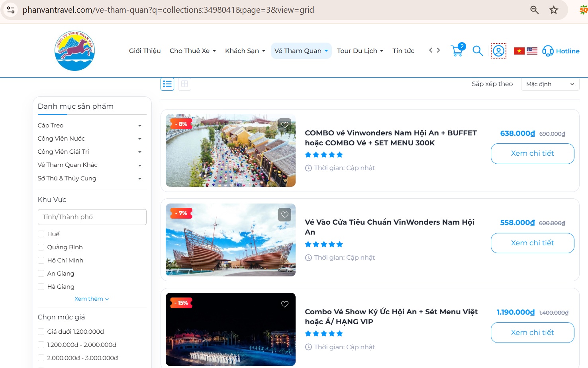The height and width of the screenshot is (368, 588).
Task: Click Xem chi tiết for the Vinwonders BUFFET combo
Action: (x=532, y=153)
